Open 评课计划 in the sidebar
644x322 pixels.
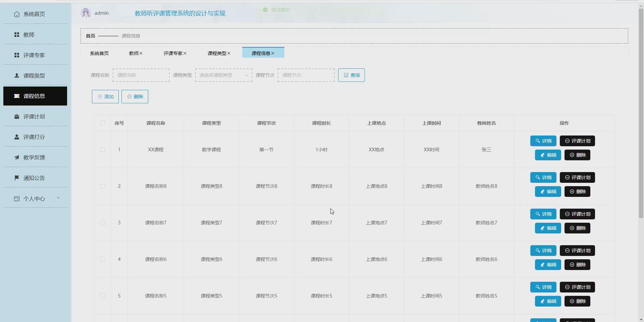tap(35, 116)
